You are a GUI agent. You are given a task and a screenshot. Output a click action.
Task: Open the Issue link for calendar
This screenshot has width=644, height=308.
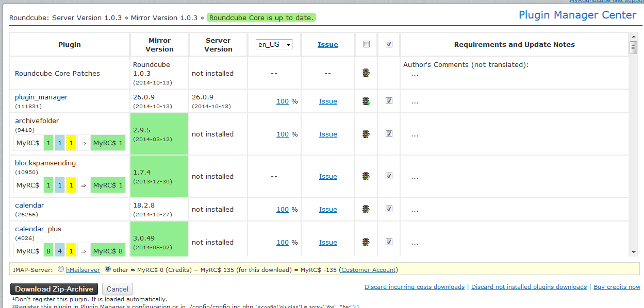pyautogui.click(x=328, y=210)
